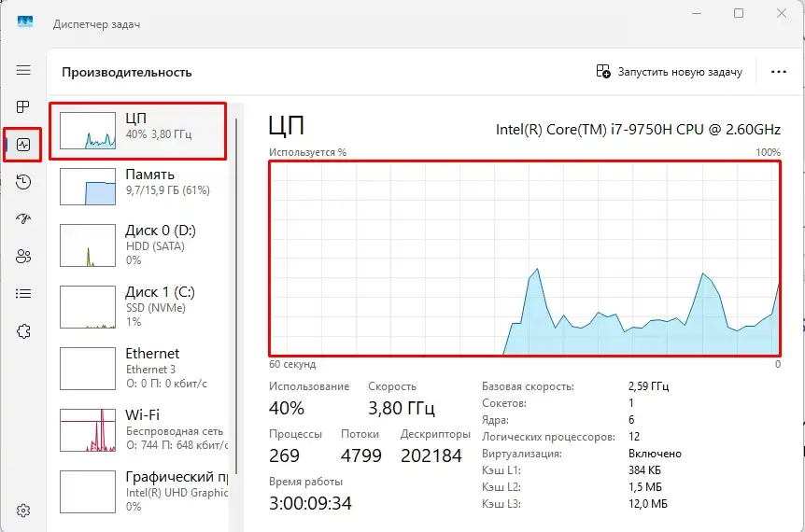Click the 'Используется %' graph label
This screenshot has height=532, width=805.
click(307, 152)
